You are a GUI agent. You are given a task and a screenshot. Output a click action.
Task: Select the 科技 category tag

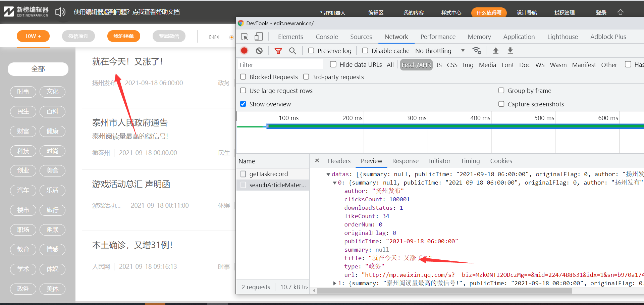click(x=23, y=151)
